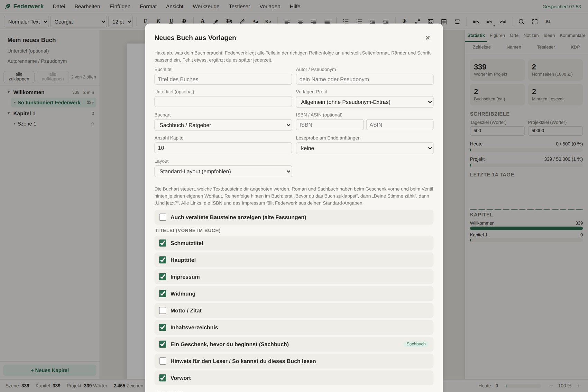Toggle the Widmung checkbox
This screenshot has height=392, width=588.
pos(163,294)
